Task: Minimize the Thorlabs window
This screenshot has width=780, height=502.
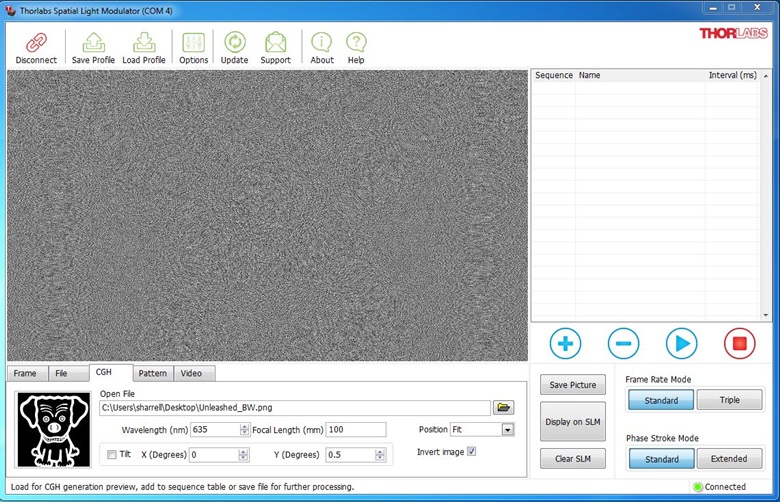Action: point(713,7)
